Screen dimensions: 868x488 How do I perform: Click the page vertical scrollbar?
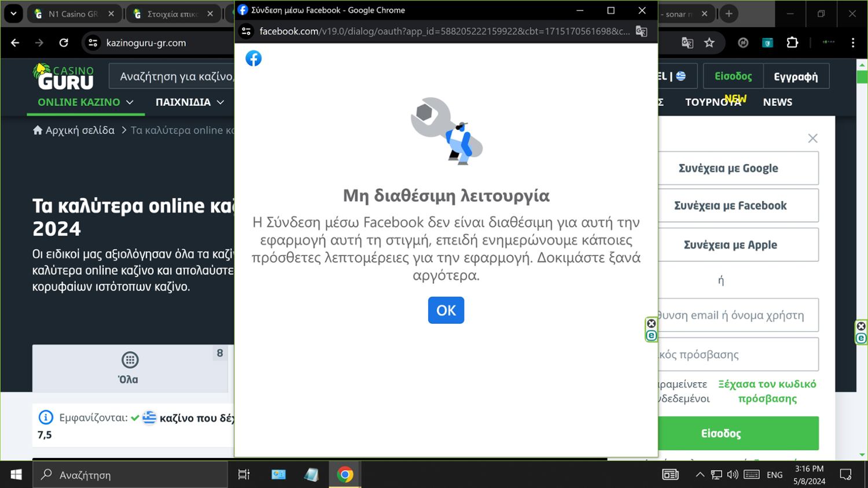click(x=862, y=258)
